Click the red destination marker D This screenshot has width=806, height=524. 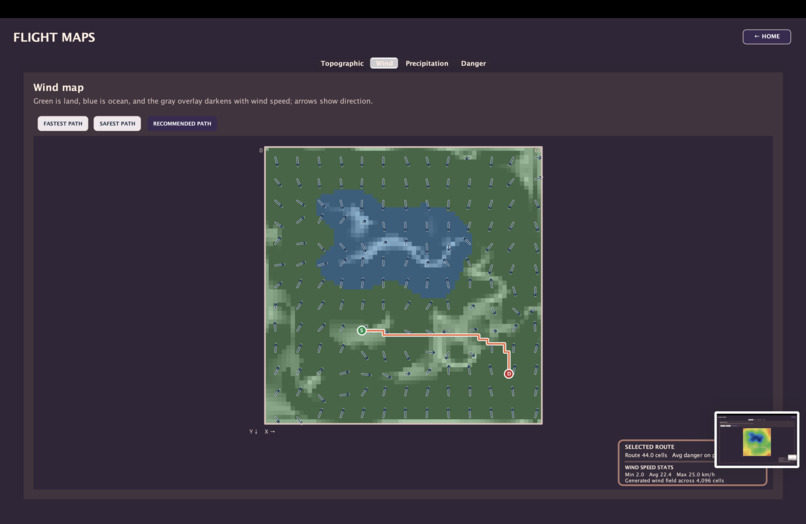pyautogui.click(x=508, y=374)
